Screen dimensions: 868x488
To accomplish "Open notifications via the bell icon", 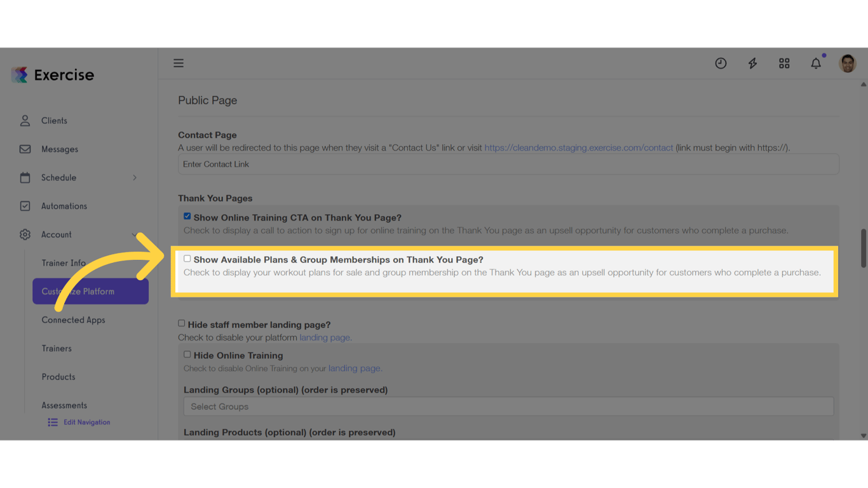I will [816, 63].
